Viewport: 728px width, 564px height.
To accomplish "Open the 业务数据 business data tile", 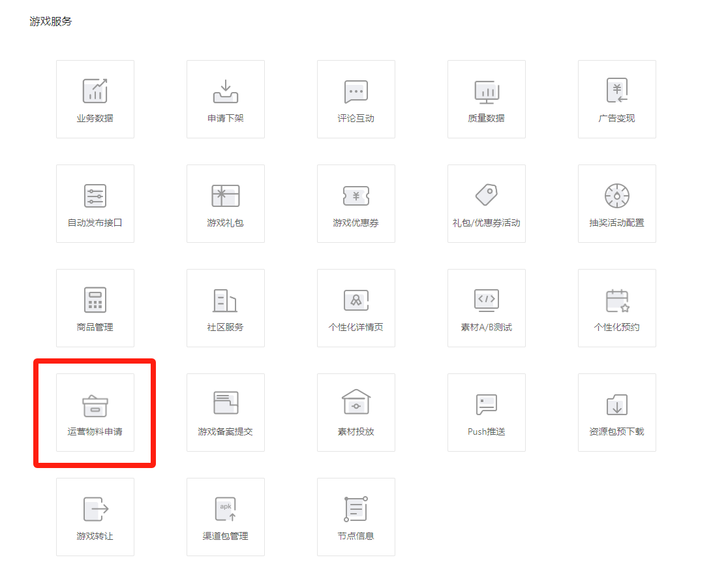I will click(95, 99).
